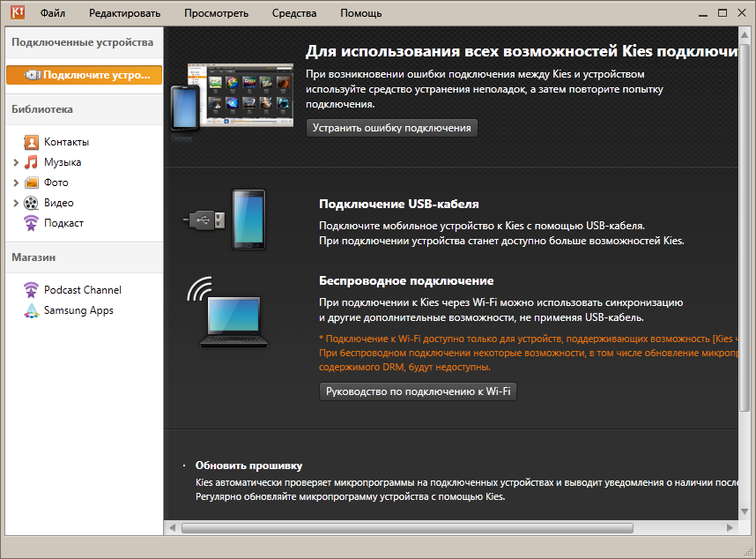Click the horizontal scrollbar right arrow
The image size is (756, 559).
click(x=730, y=528)
